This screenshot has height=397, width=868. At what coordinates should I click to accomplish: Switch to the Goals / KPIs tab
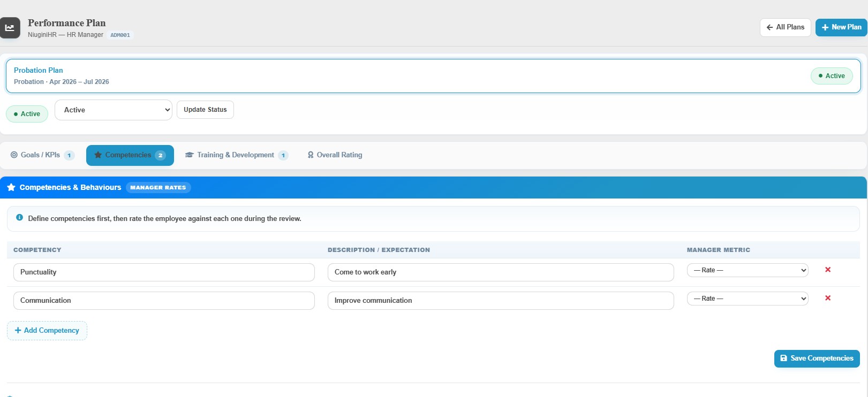tap(42, 155)
